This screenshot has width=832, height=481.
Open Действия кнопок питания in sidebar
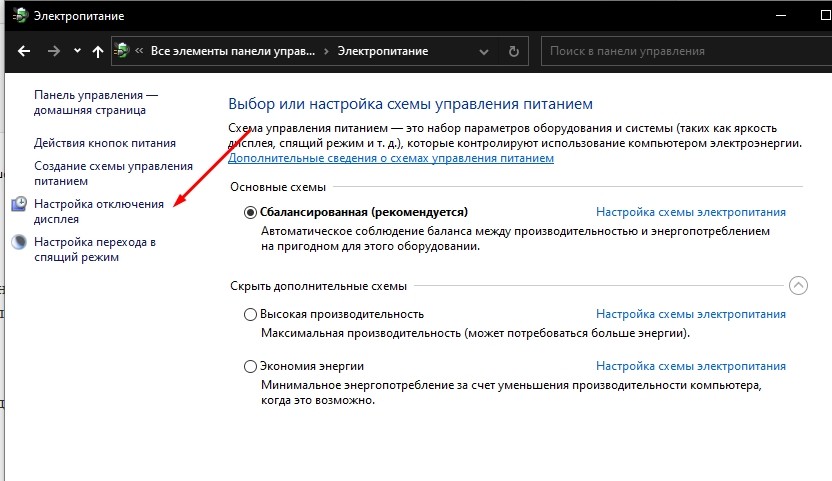[x=105, y=143]
